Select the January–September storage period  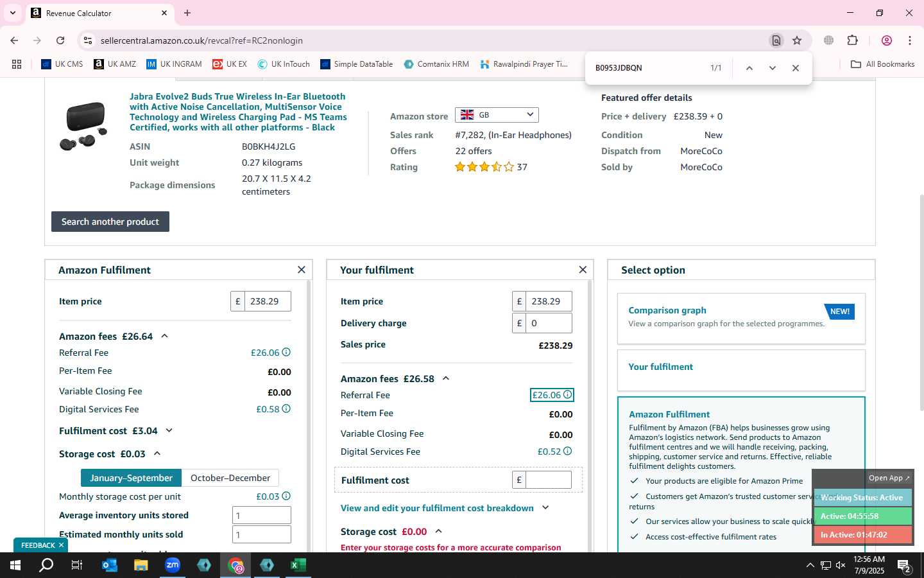click(x=131, y=478)
